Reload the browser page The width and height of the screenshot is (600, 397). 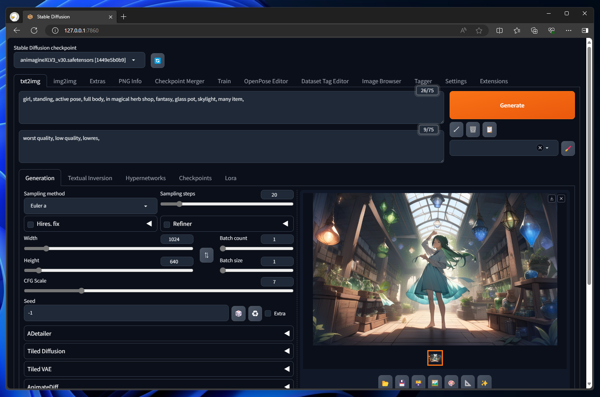pos(34,30)
